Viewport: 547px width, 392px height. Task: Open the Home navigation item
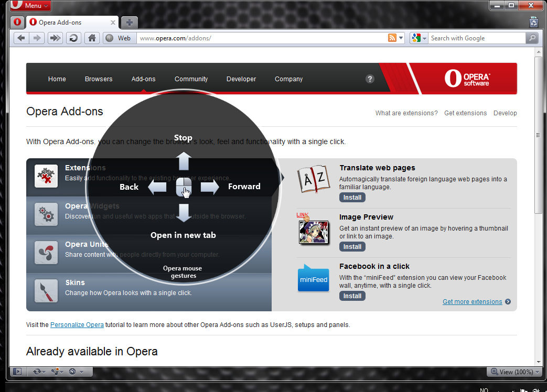click(57, 79)
